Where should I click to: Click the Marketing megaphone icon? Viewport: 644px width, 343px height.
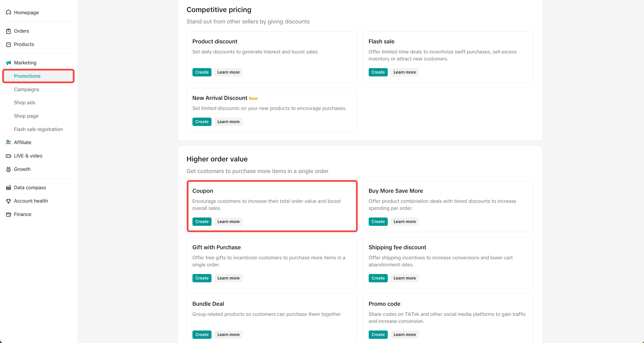(x=9, y=63)
